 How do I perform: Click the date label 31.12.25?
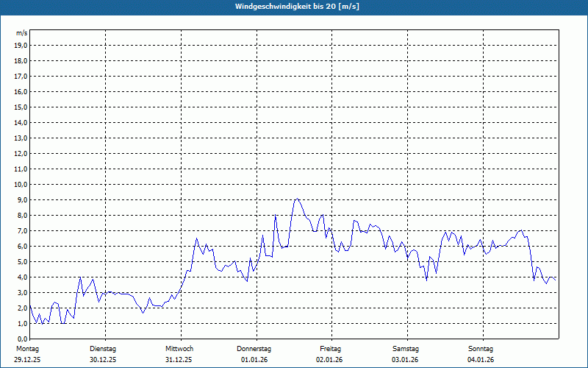179,359
